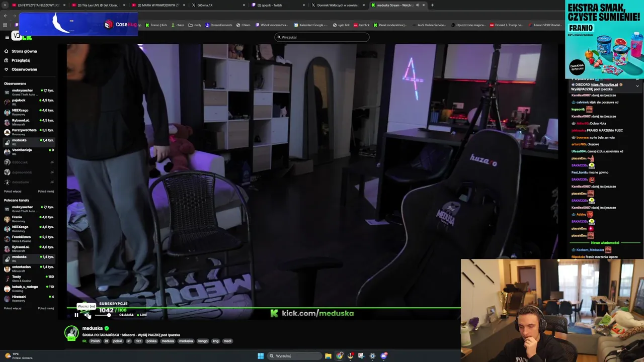Screen dimensions: 644x362
Task: Switch to MAFIA W PRAWDZIWYM YouTube tab
Action: (x=159, y=5)
